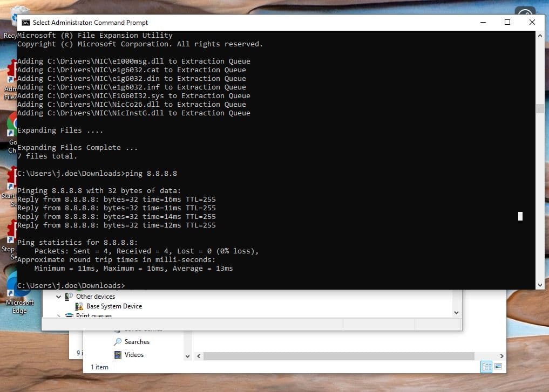
Task: Expand the Print queues tree node
Action: coord(59,315)
